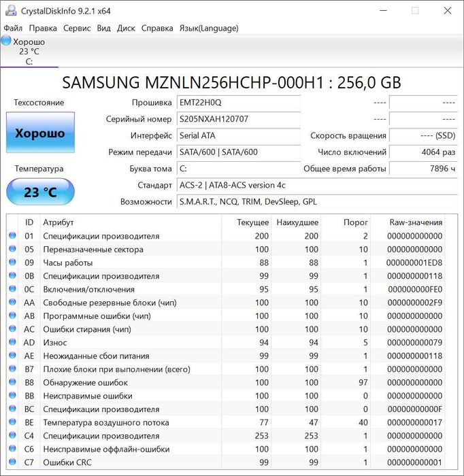Click status orb for Свободные резервные блоки

point(12,302)
